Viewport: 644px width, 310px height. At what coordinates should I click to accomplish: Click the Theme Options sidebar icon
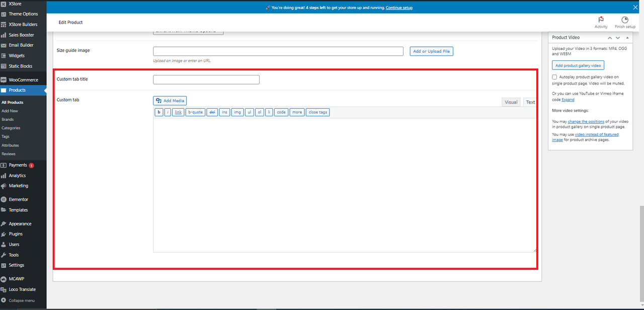point(4,14)
